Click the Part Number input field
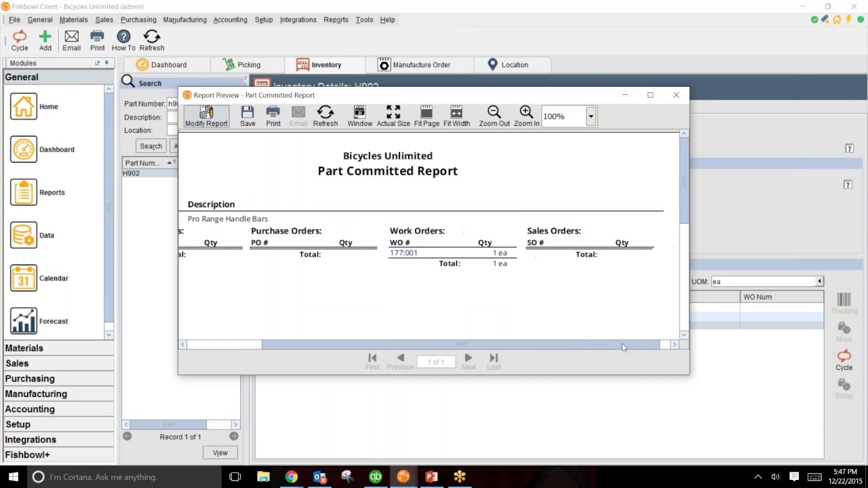Image resolution: width=868 pixels, height=488 pixels. [x=172, y=104]
